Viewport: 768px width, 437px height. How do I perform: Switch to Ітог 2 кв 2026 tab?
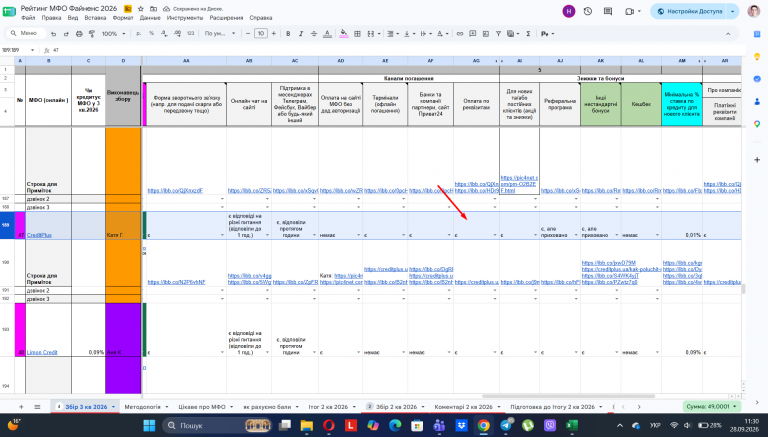pos(328,407)
